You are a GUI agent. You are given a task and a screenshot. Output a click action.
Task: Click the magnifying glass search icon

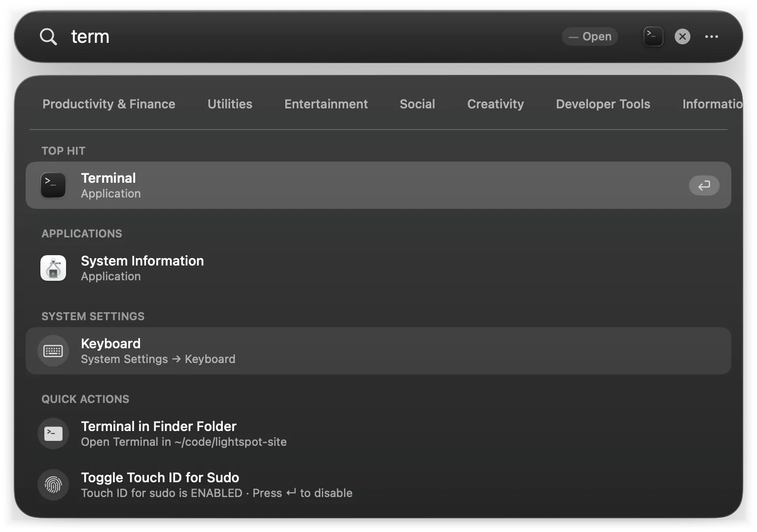pos(48,36)
